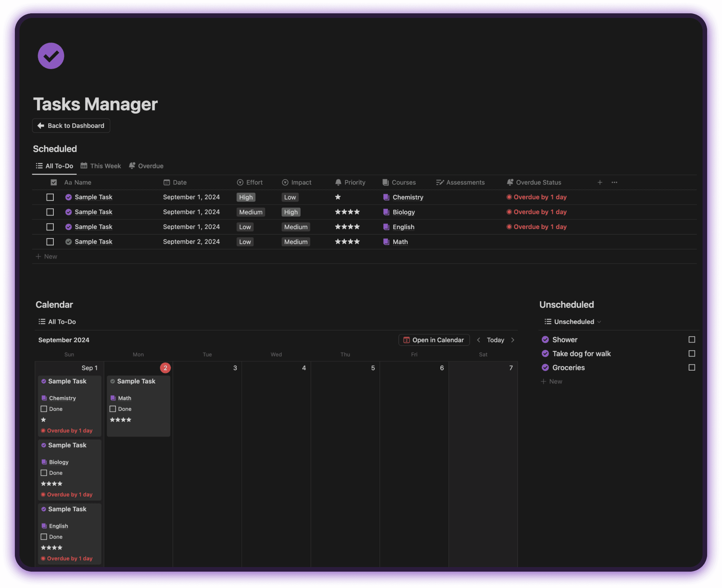The height and width of the screenshot is (588, 722).
Task: Click Open in Calendar
Action: pyautogui.click(x=434, y=340)
